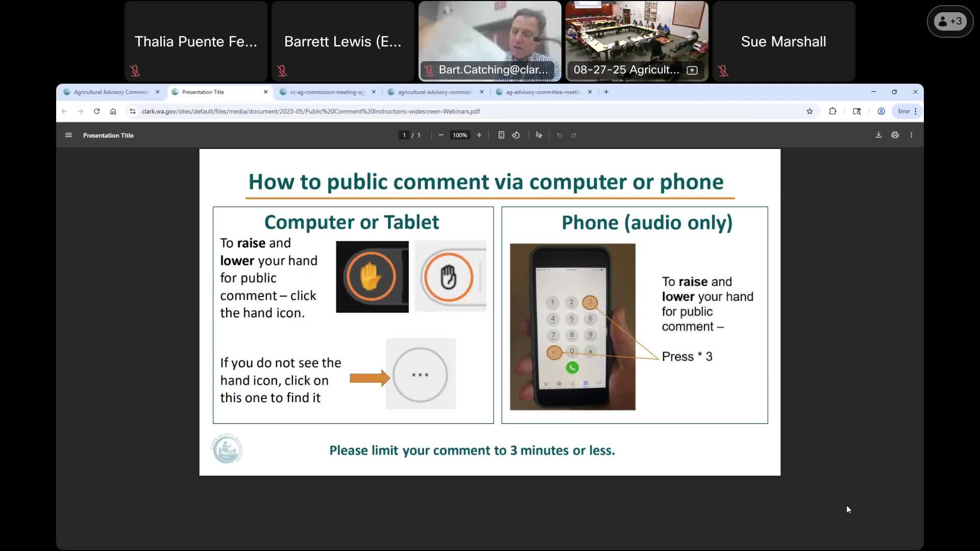Open the PDF viewer more actions menu
980x551 pixels.
coord(911,135)
